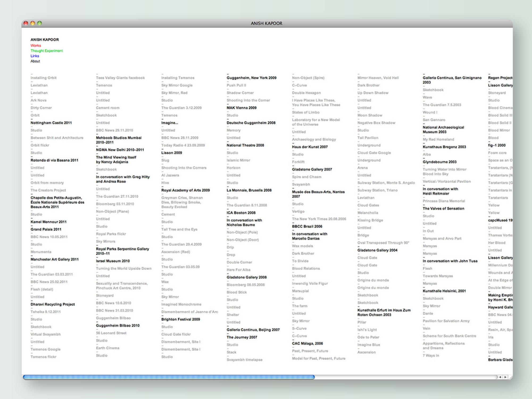Select Subway Station, Monte S. Angelo

click(x=386, y=183)
